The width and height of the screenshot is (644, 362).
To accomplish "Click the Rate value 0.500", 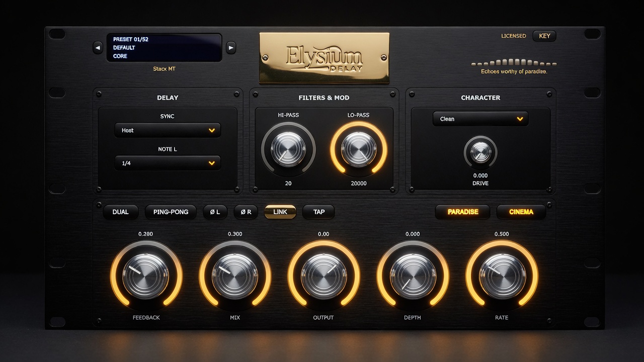I will pos(502,234).
